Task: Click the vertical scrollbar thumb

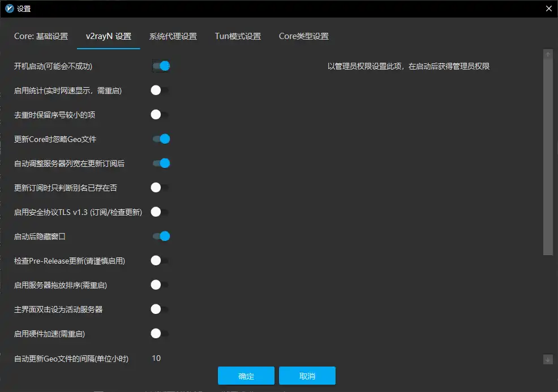Action: click(x=548, y=157)
